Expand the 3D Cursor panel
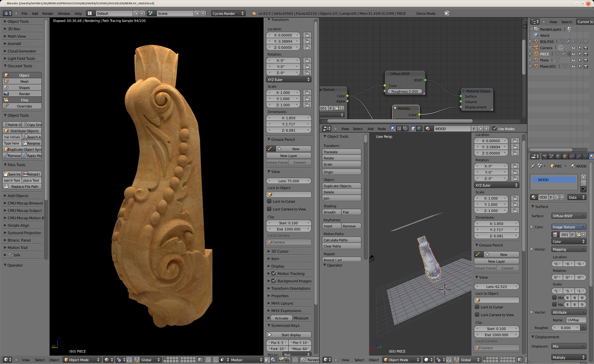Image resolution: width=594 pixels, height=364 pixels. (x=280, y=251)
